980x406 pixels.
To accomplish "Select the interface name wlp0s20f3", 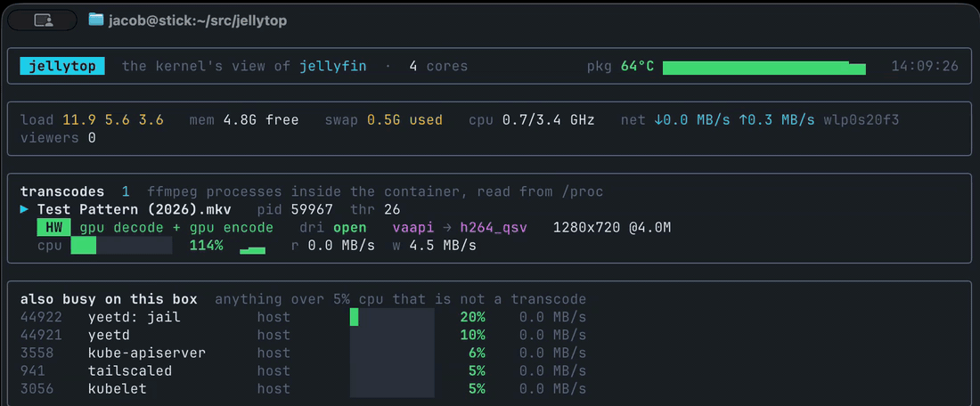I will [x=862, y=120].
